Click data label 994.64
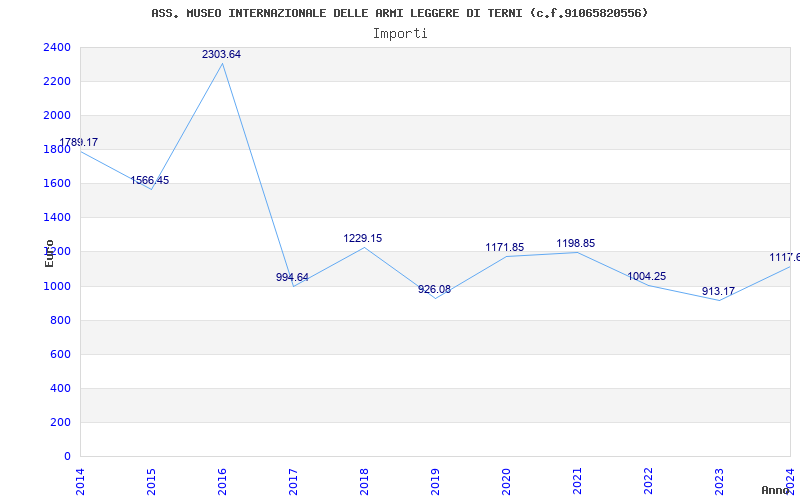800x500 pixels. pyautogui.click(x=292, y=277)
